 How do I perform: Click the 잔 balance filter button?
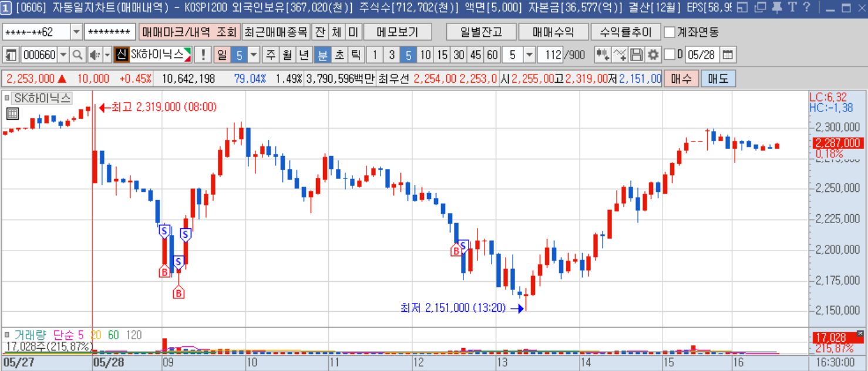[319, 32]
